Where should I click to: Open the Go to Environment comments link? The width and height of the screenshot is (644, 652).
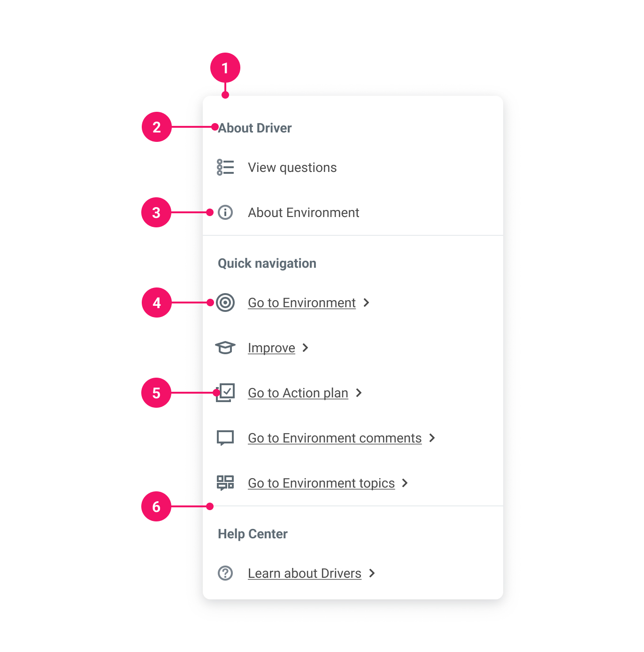(x=334, y=438)
